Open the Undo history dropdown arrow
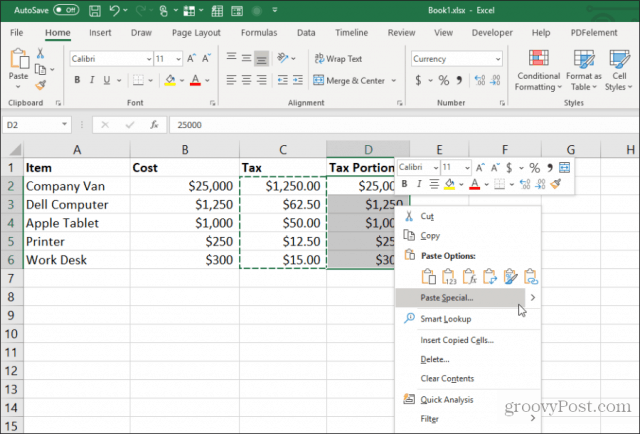The image size is (640, 434). pyautogui.click(x=125, y=11)
